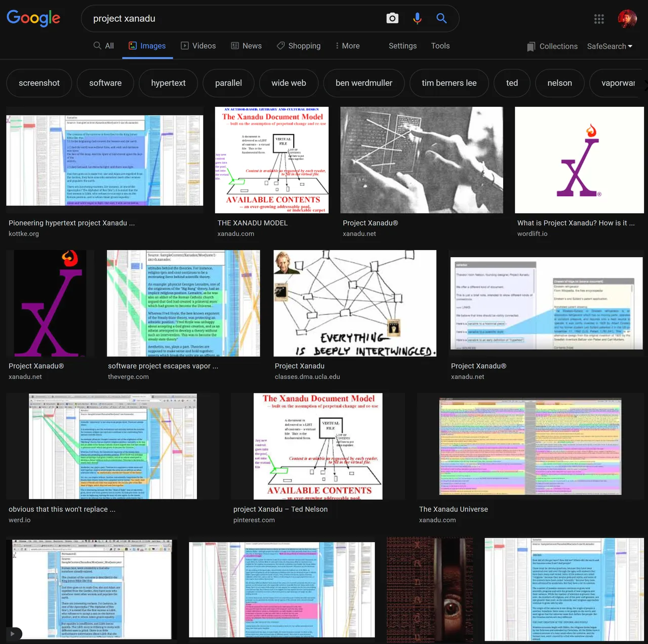The image size is (648, 644).
Task: Select the Images tab
Action: [147, 46]
